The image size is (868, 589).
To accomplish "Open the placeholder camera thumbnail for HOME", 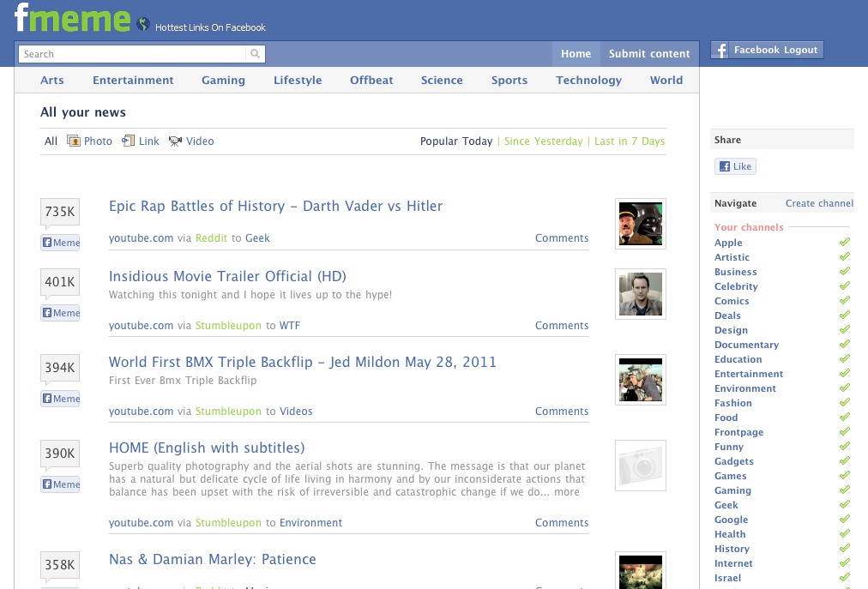I will coord(641,466).
